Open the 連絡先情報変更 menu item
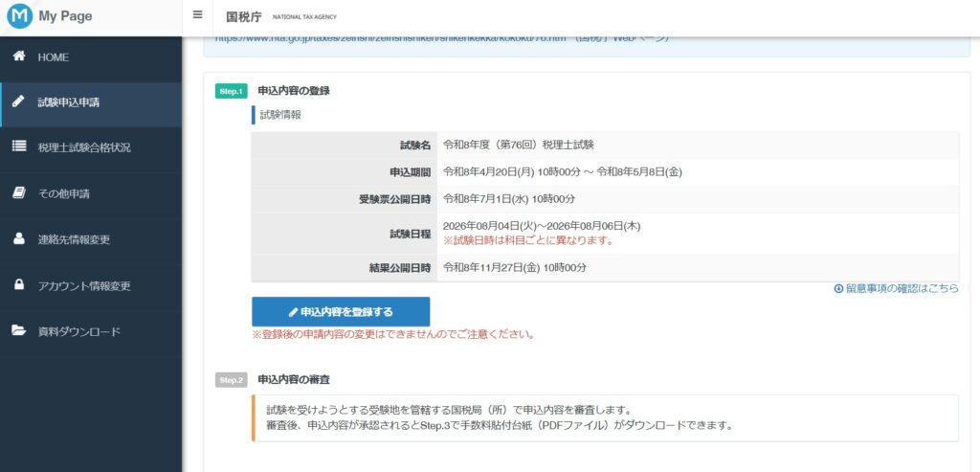This screenshot has height=472, width=980. point(86,239)
